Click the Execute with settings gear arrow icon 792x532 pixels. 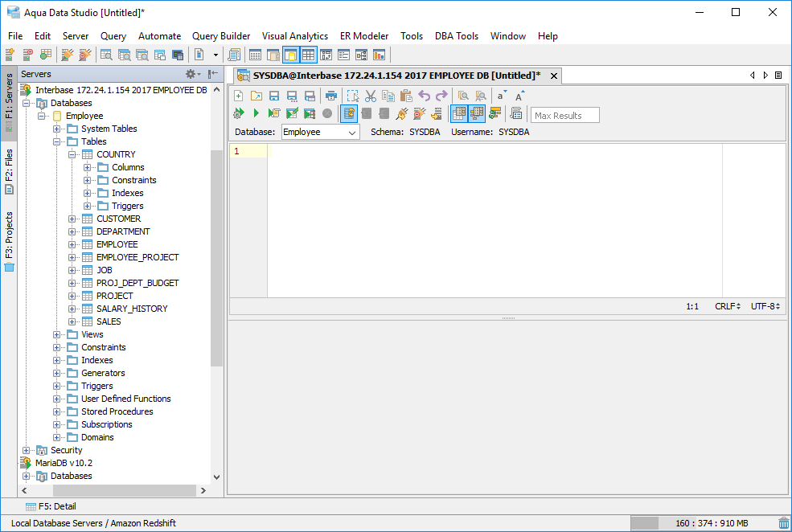[x=239, y=113]
